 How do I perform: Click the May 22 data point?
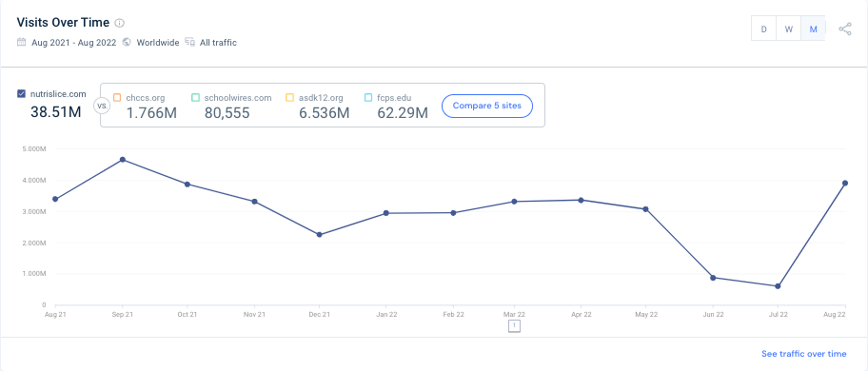tap(645, 209)
